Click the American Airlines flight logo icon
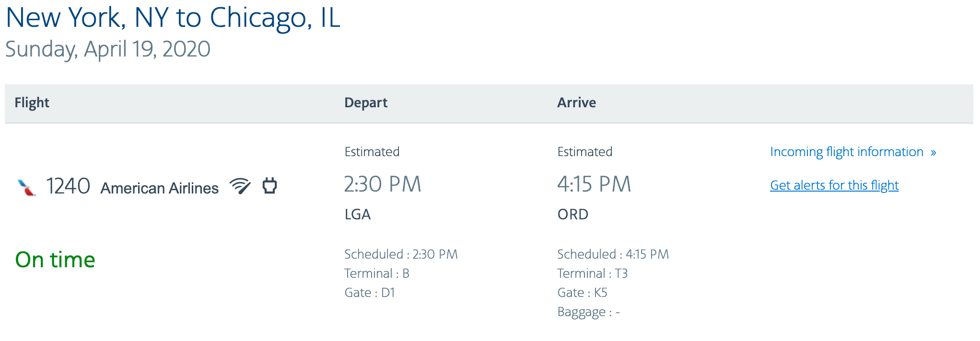Viewport: 980px width, 341px height. pyautogui.click(x=26, y=187)
